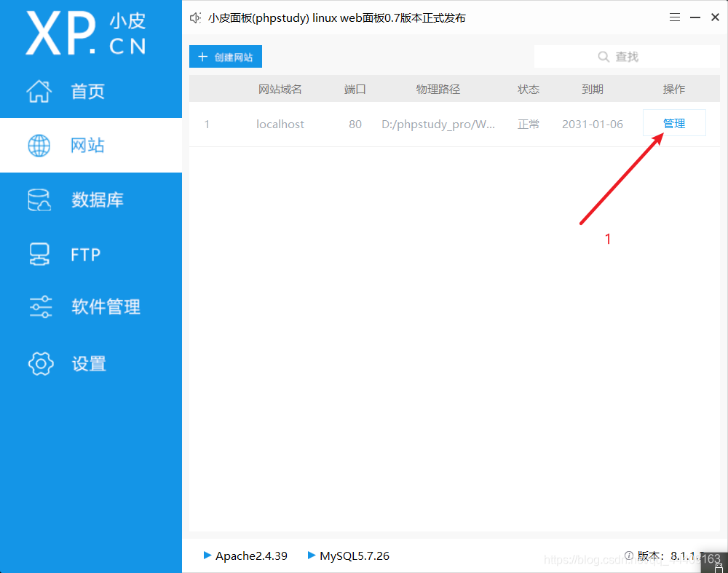Click the settings gear icon
The height and width of the screenshot is (573, 728).
pyautogui.click(x=41, y=363)
